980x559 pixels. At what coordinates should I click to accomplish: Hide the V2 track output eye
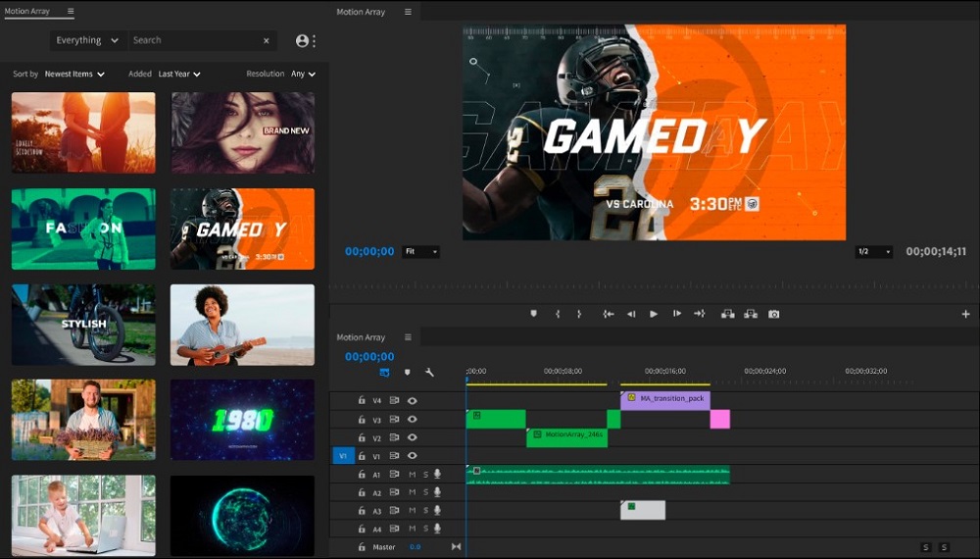coord(412,437)
